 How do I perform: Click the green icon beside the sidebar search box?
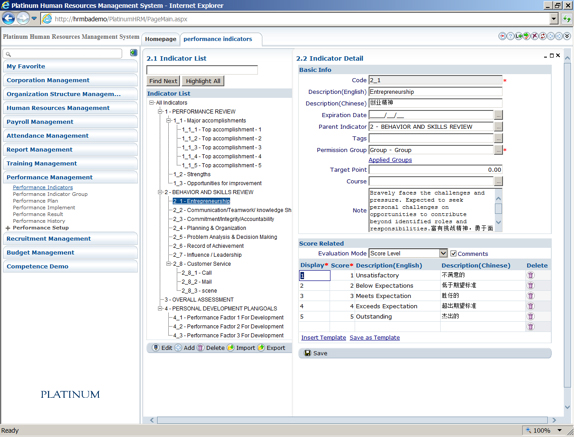coord(133,53)
